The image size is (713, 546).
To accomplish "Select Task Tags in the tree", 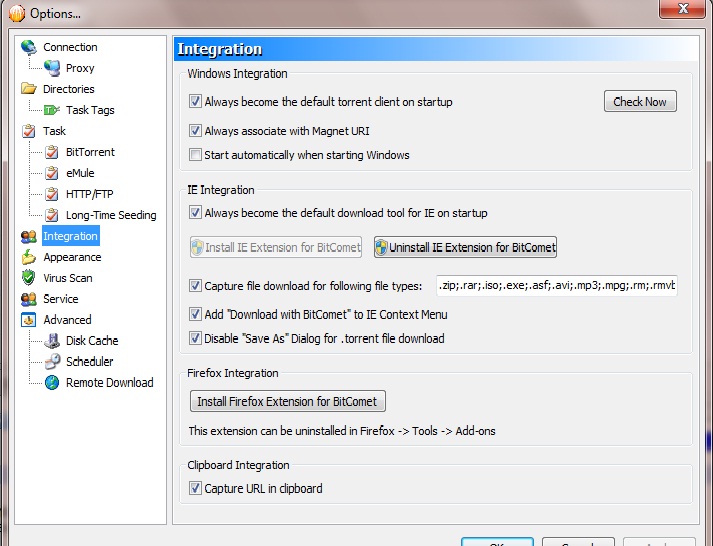I will [90, 110].
